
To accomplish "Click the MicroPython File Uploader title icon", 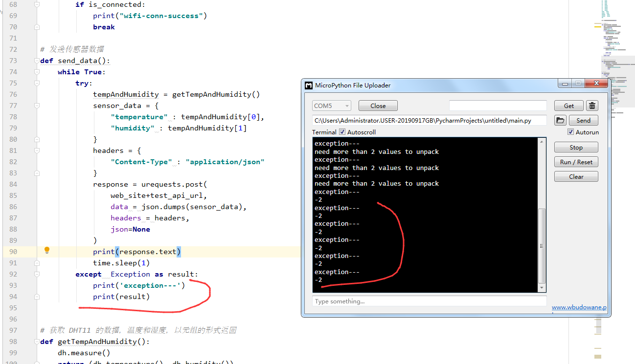I will 308,85.
